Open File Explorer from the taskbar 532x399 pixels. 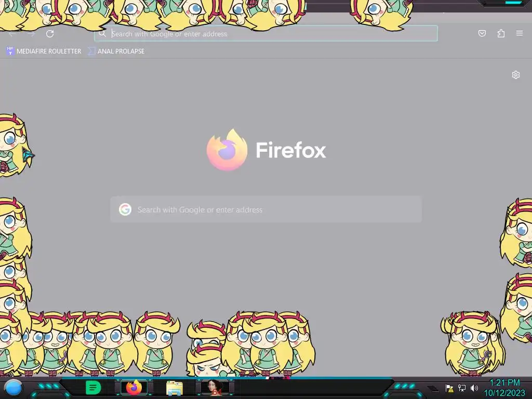pos(175,388)
